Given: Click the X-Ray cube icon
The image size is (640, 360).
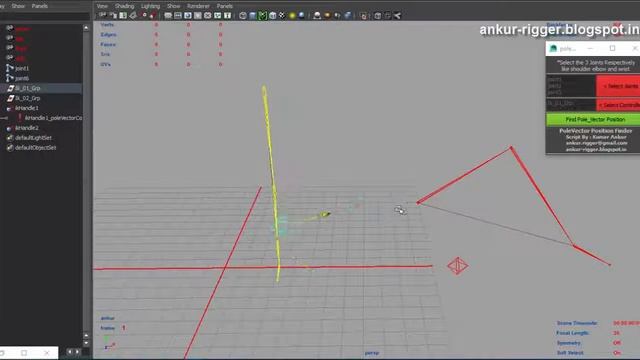Looking at the screenshot, I should point(378,16).
